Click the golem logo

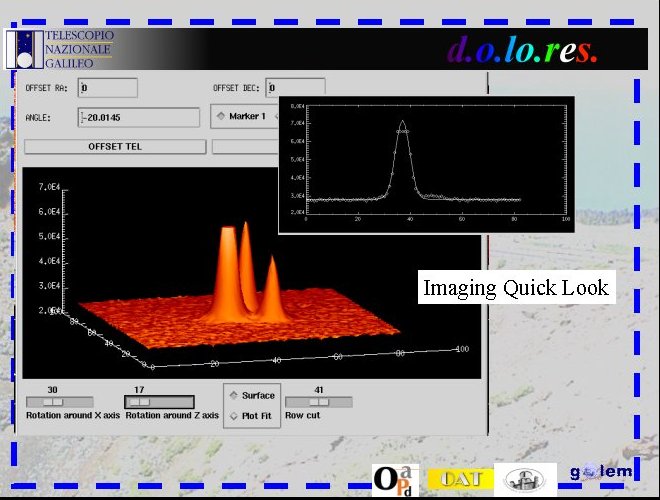(x=600, y=472)
